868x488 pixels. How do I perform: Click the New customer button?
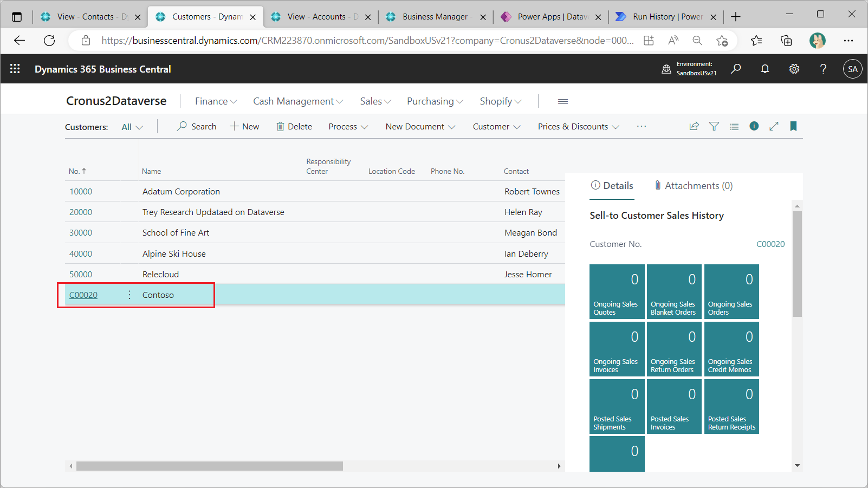click(x=245, y=127)
